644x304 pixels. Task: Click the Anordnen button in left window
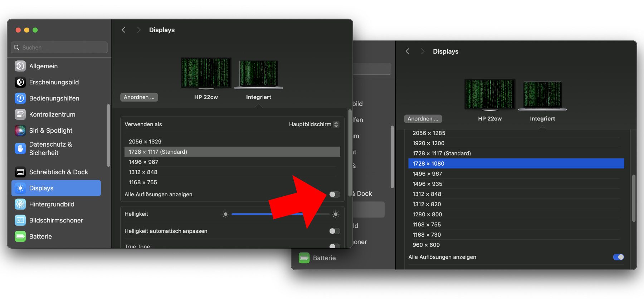click(139, 97)
